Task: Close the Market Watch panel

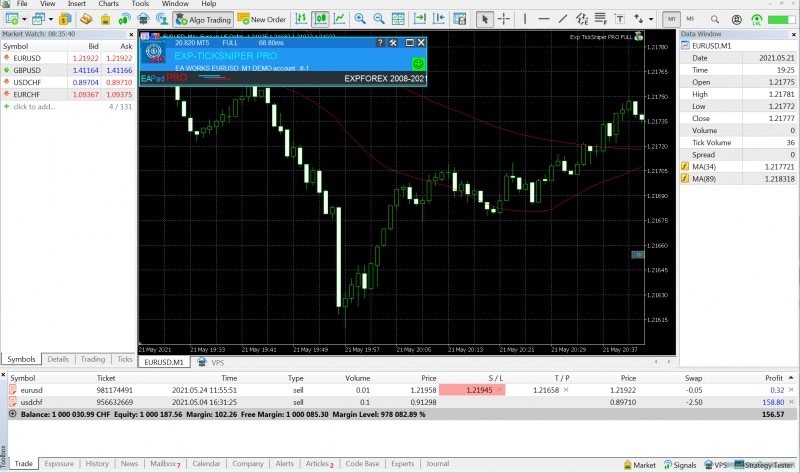Action: (131, 34)
